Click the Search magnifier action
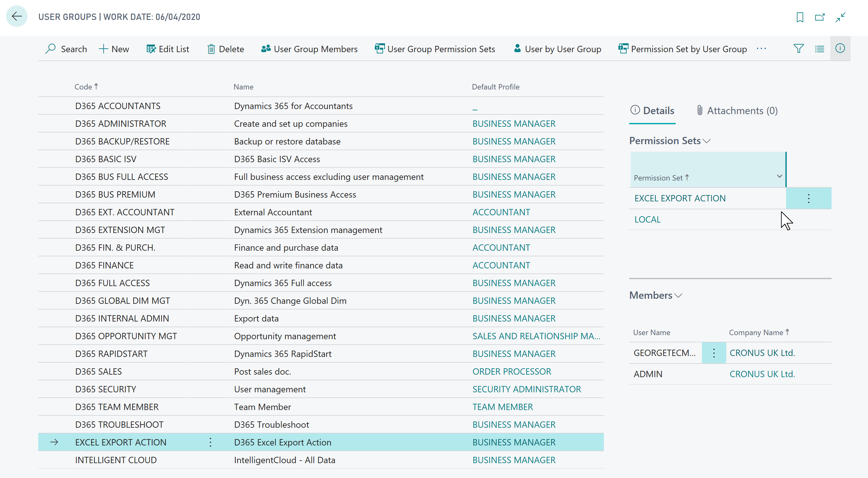868x478 pixels. point(66,49)
